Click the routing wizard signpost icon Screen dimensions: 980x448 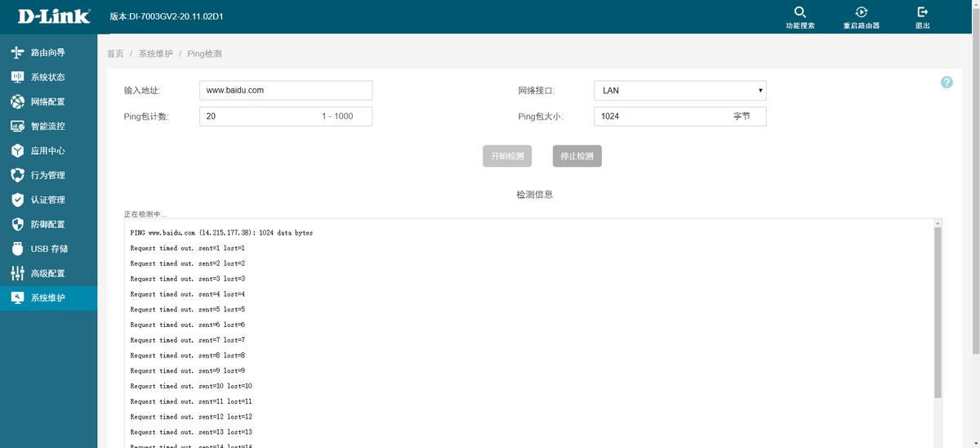point(17,52)
